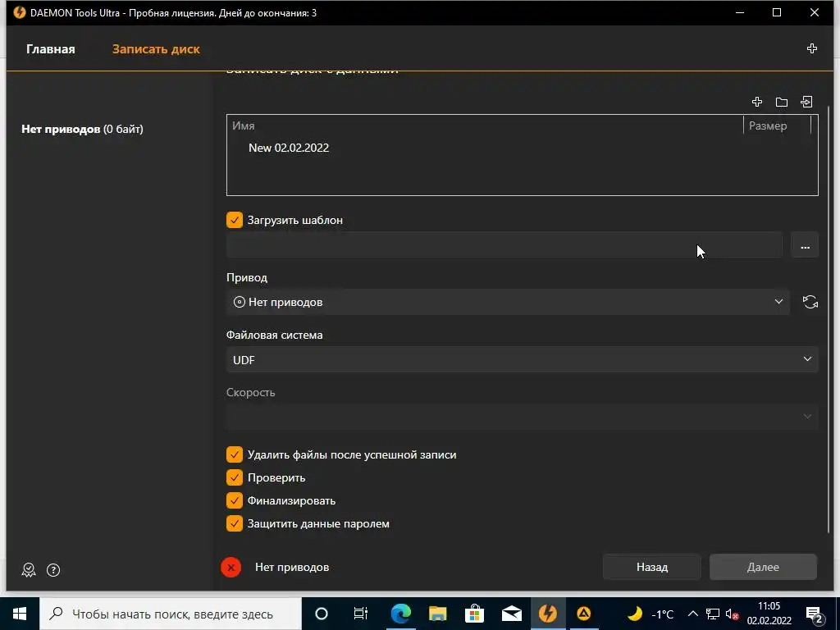Select the New 02.02.2022 entry

click(288, 148)
